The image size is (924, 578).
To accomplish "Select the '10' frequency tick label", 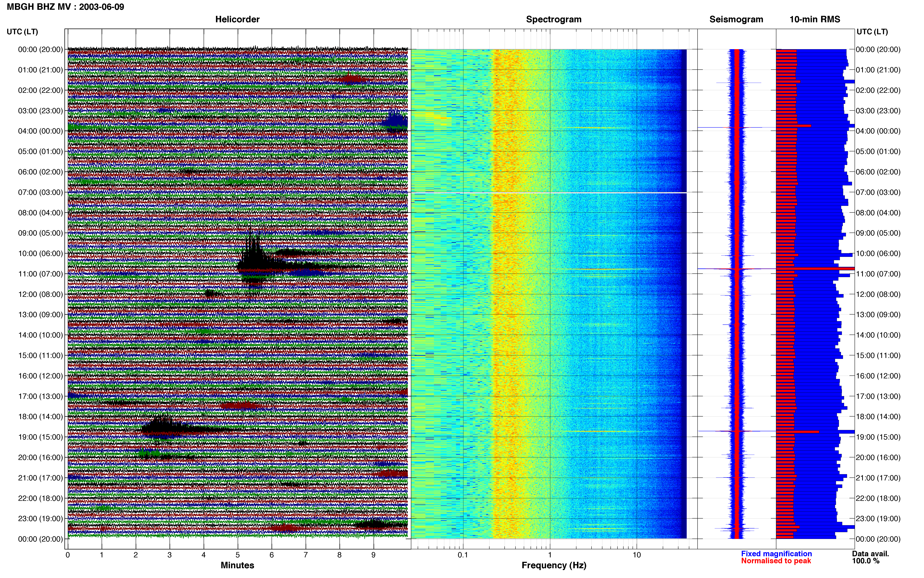I will [x=637, y=555].
